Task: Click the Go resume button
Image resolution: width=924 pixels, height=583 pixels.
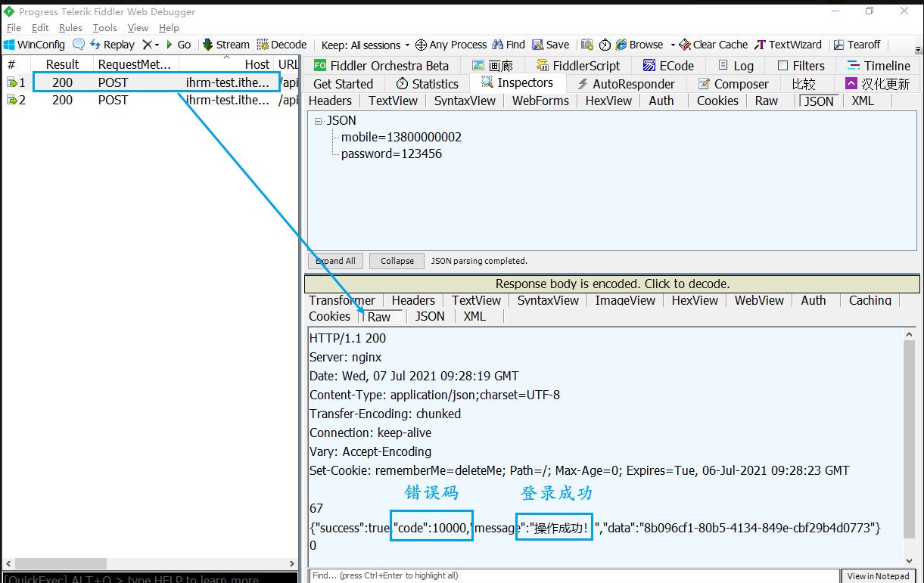Action: click(x=179, y=45)
